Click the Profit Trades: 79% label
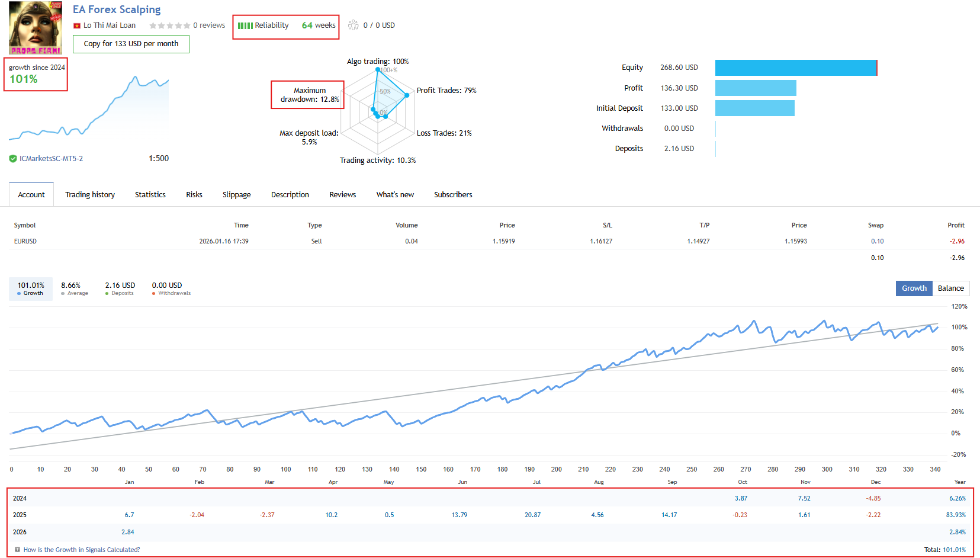Screen dimensions: 980x558 pos(446,91)
